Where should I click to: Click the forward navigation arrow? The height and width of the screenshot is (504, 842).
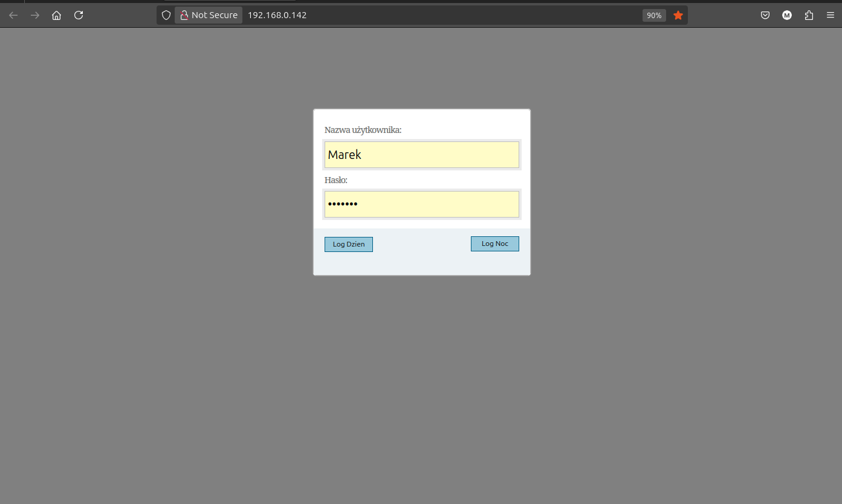click(x=35, y=15)
